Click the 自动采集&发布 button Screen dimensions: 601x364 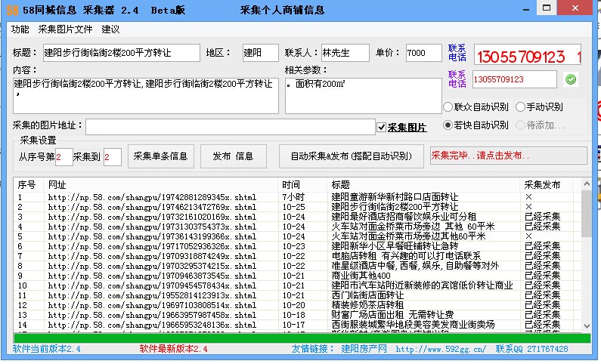[x=351, y=156]
